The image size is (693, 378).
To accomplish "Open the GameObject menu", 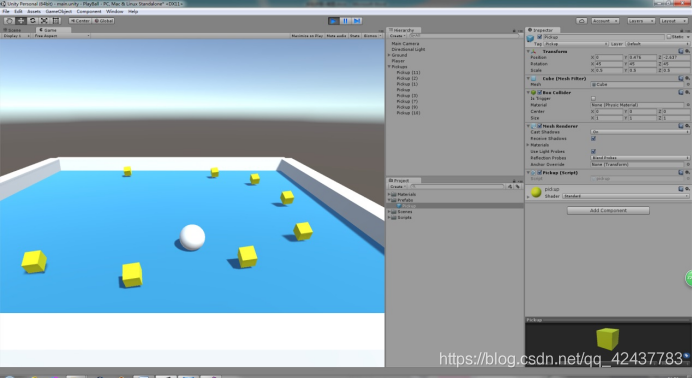I will coord(58,11).
